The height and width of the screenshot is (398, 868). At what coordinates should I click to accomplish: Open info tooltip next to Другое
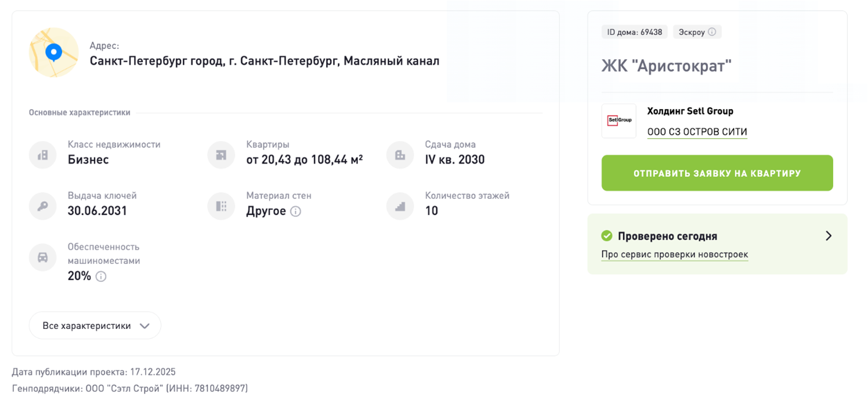click(295, 211)
